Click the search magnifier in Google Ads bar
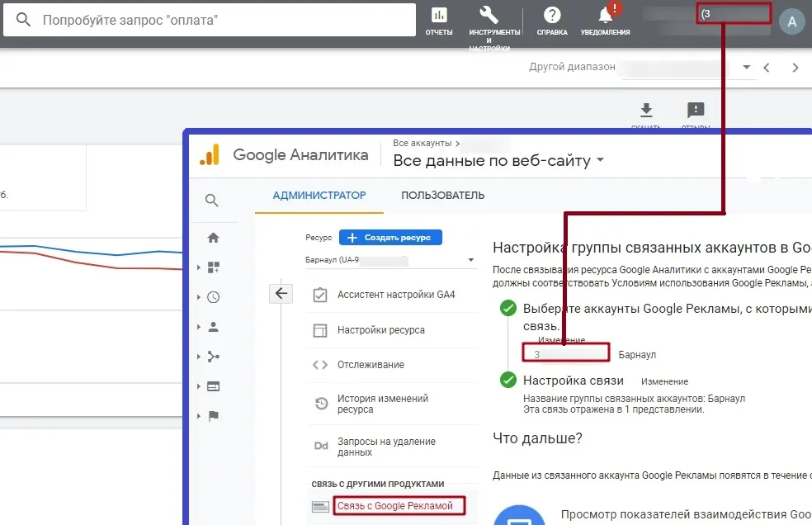 tap(23, 20)
